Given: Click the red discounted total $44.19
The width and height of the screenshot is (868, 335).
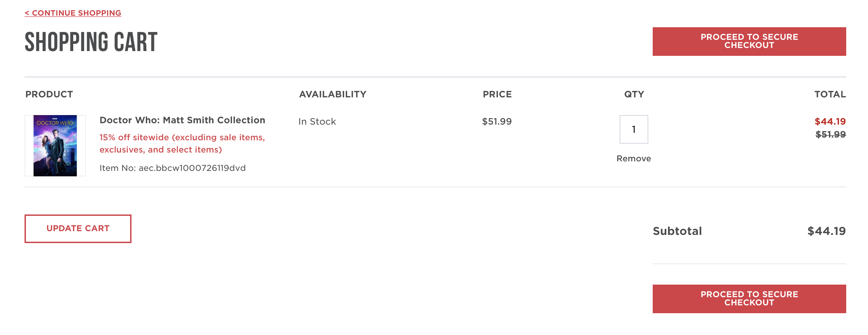Looking at the screenshot, I should coord(830,122).
